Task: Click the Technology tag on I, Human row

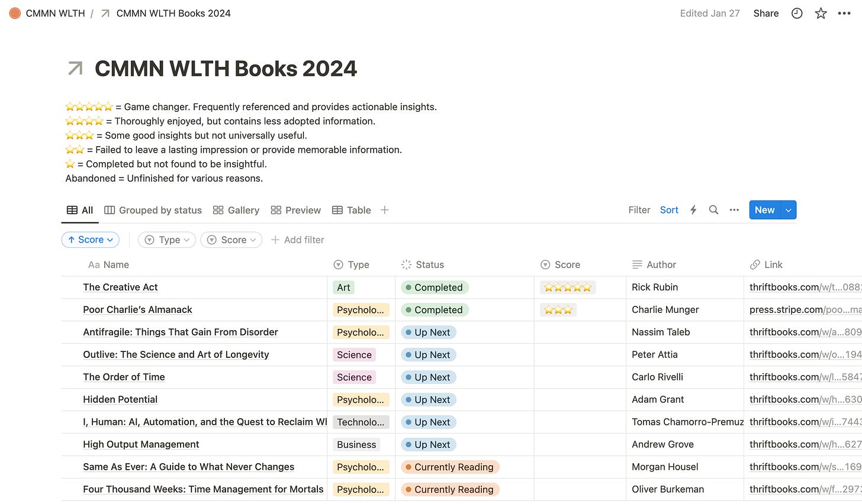Action: (361, 422)
